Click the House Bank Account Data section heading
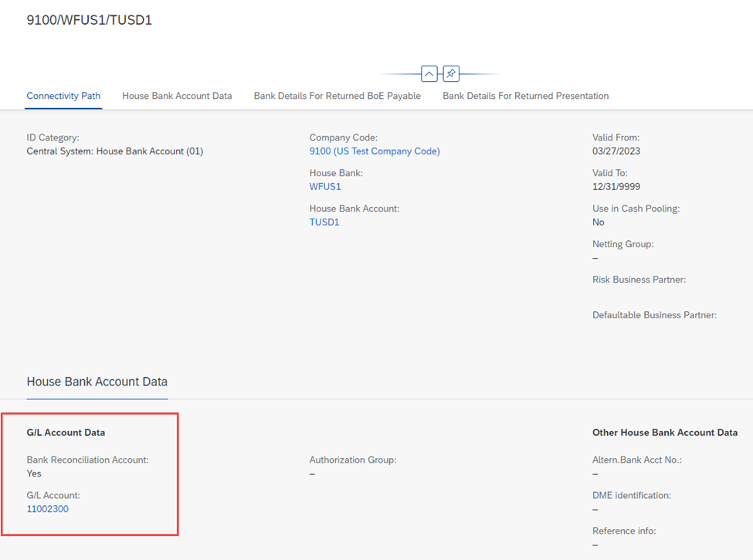The height and width of the screenshot is (560, 753). tap(97, 382)
